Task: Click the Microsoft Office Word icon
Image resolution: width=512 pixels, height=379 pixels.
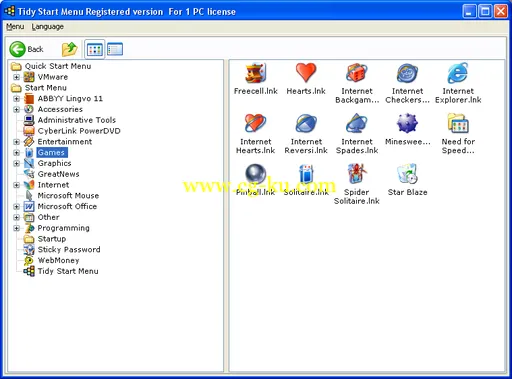Action: 29,207
